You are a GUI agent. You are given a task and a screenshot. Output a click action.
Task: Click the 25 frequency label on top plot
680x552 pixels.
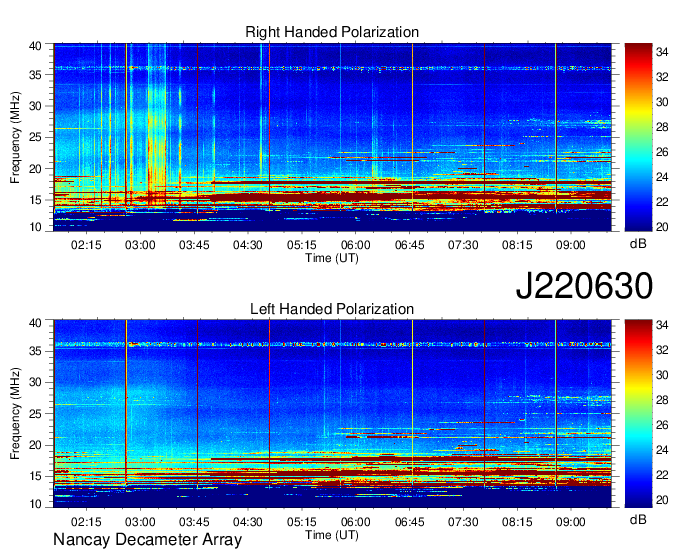(x=35, y=137)
